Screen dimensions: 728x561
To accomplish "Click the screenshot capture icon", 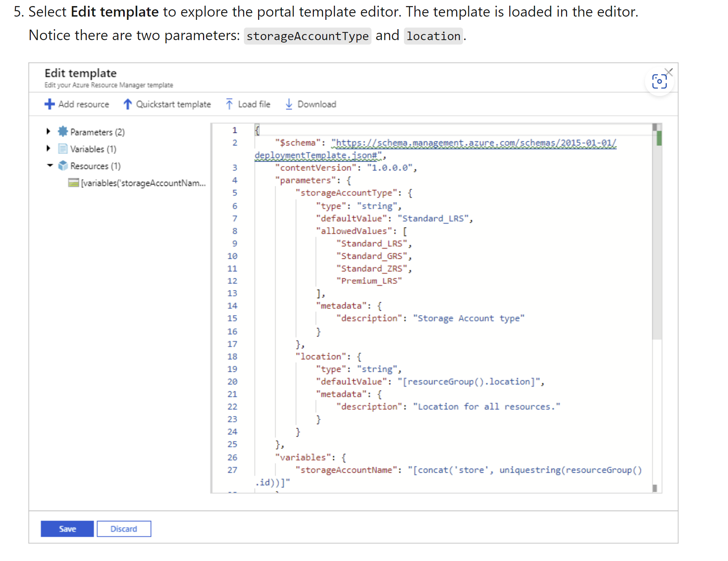I will (x=660, y=81).
